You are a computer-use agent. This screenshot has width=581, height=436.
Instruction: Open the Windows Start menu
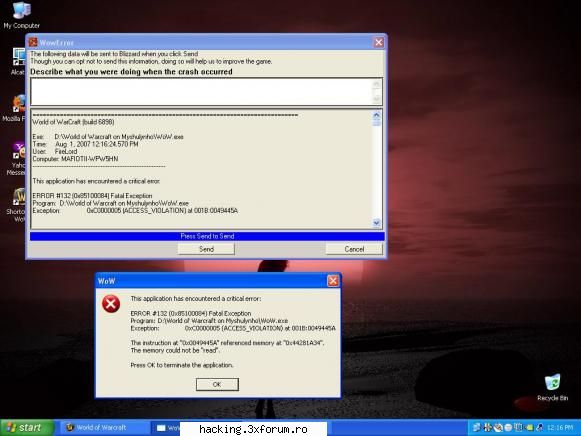click(26, 427)
